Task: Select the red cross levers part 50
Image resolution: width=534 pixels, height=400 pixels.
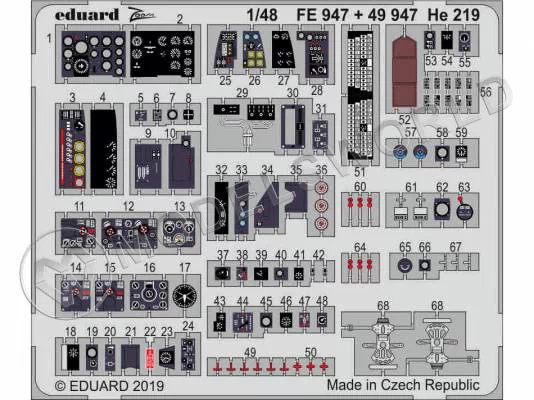Action: pos(311,367)
